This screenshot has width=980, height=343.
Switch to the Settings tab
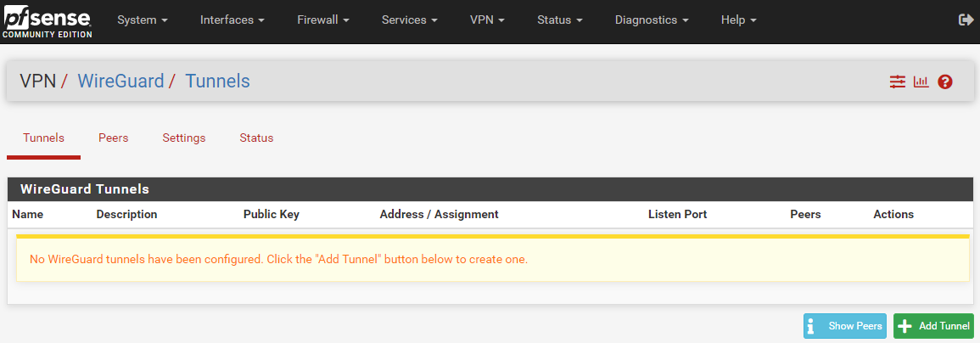184,138
